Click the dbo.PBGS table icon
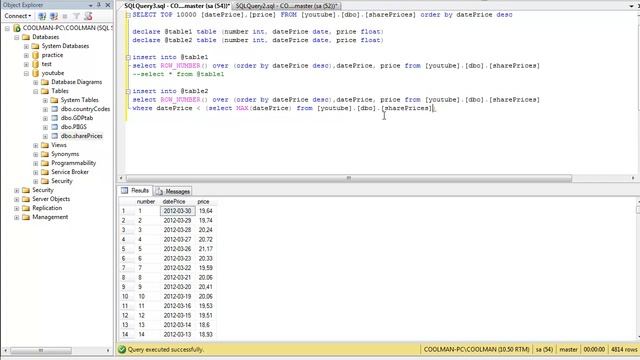Viewport: 640px width, 360px height. 54,127
